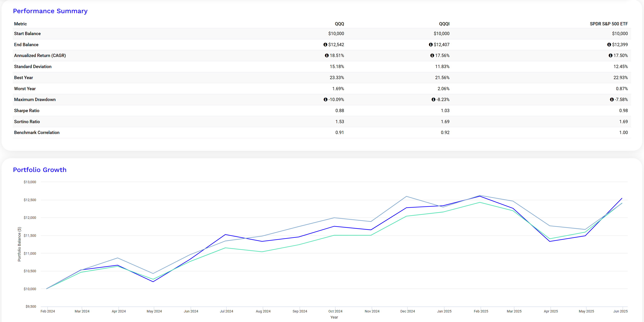This screenshot has height=322, width=644.
Task: Click QQQI best year value 21.56%
Action: (x=442, y=77)
